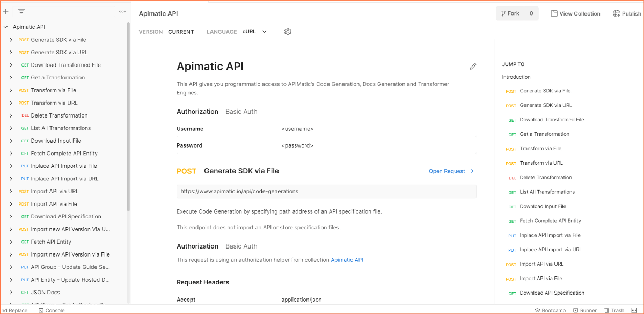Image resolution: width=644 pixels, height=314 pixels.
Task: Follow the Apimatic API collection link in Authorization
Action: pyautogui.click(x=347, y=260)
